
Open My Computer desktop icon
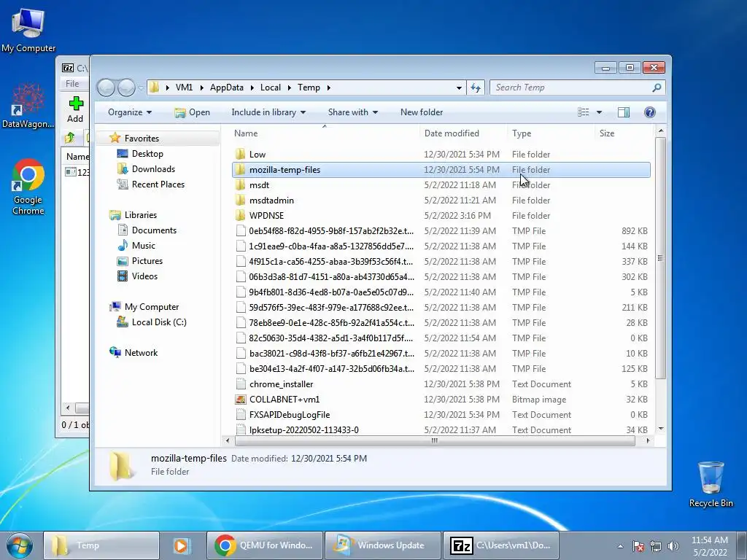point(28,29)
